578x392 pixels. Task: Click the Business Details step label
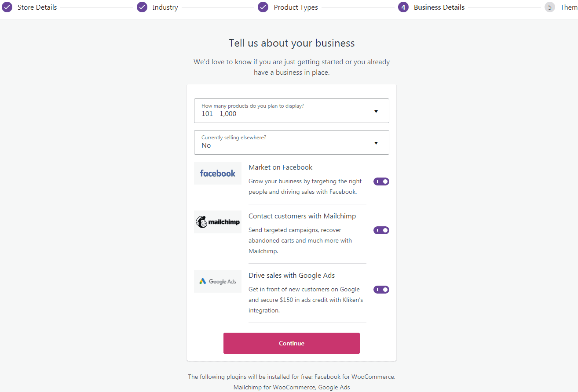point(439,7)
